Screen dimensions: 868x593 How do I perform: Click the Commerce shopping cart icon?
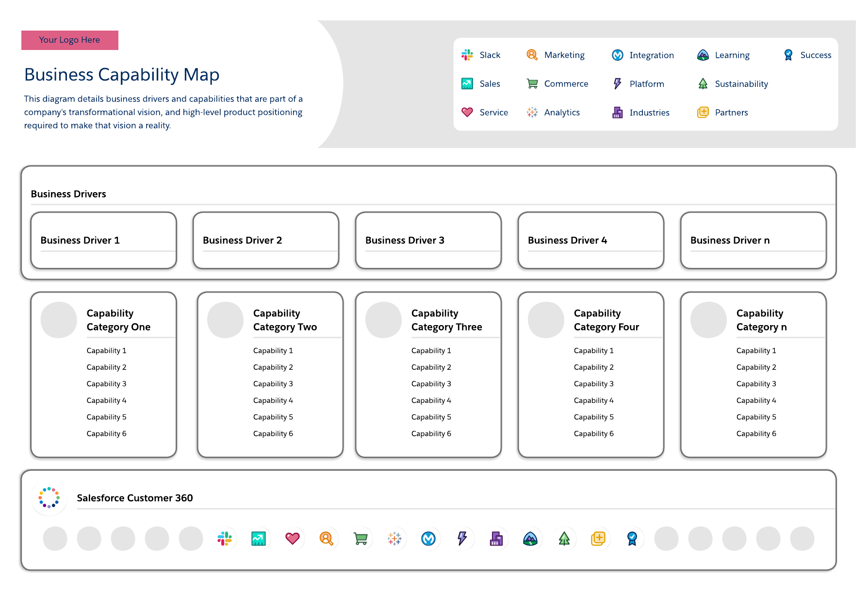coord(532,83)
